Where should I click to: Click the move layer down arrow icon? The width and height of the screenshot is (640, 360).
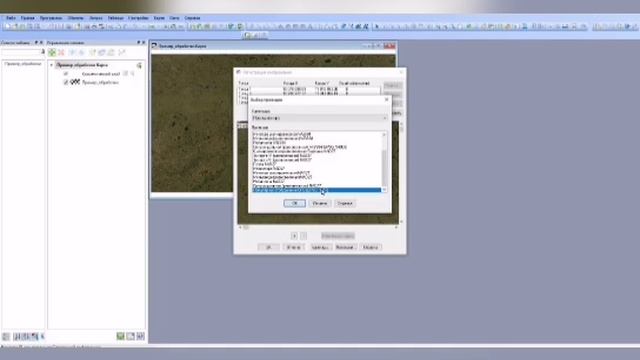pyautogui.click(x=81, y=52)
